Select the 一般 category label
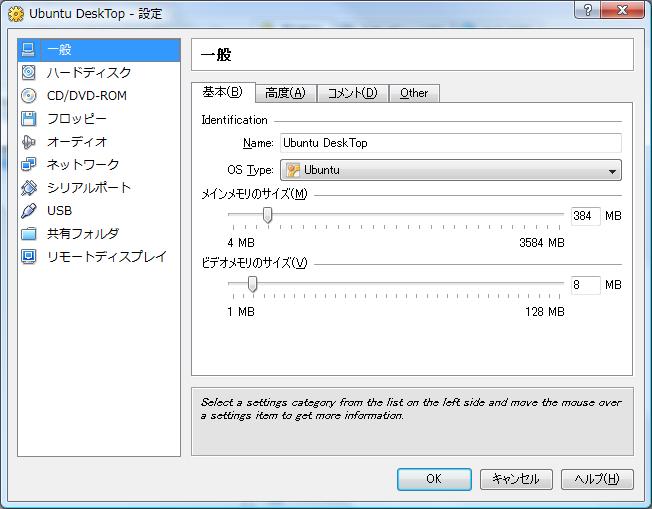Image resolution: width=652 pixels, height=509 pixels. click(x=59, y=49)
